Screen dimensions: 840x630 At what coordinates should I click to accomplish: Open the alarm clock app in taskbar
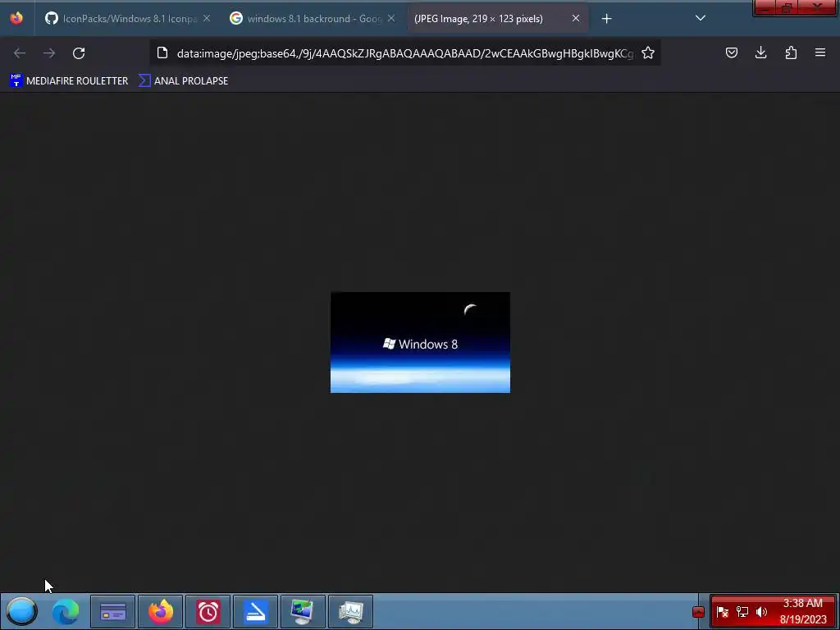pos(208,611)
